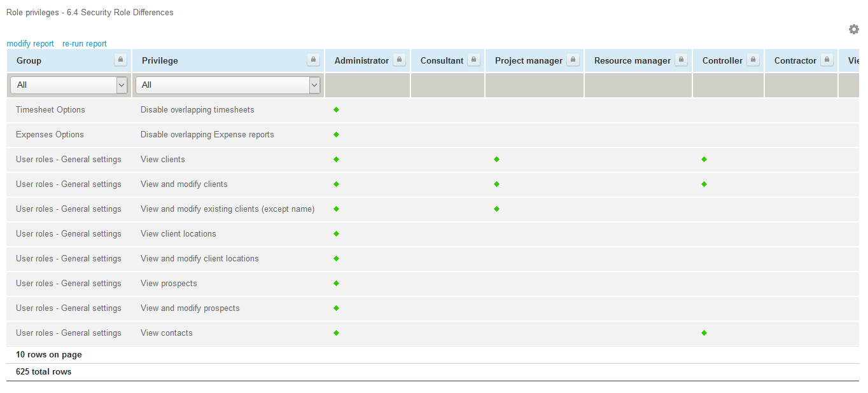868x393 pixels.
Task: Click the Project manager column header
Action: (x=529, y=60)
